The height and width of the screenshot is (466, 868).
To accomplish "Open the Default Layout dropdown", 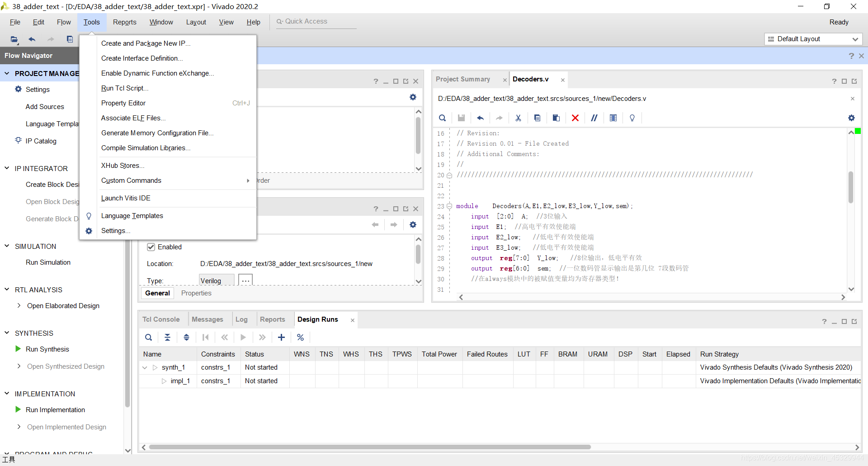I will point(813,39).
